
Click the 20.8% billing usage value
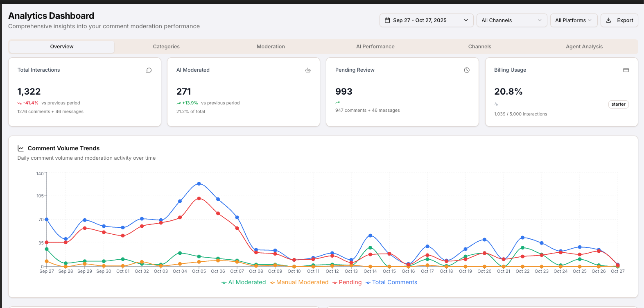click(x=508, y=91)
